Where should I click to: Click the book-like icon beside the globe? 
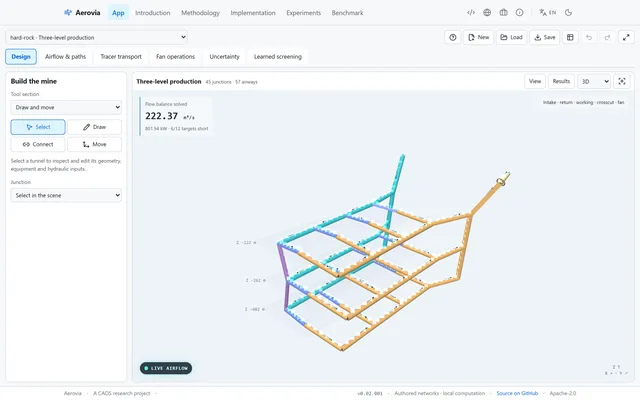pos(503,13)
